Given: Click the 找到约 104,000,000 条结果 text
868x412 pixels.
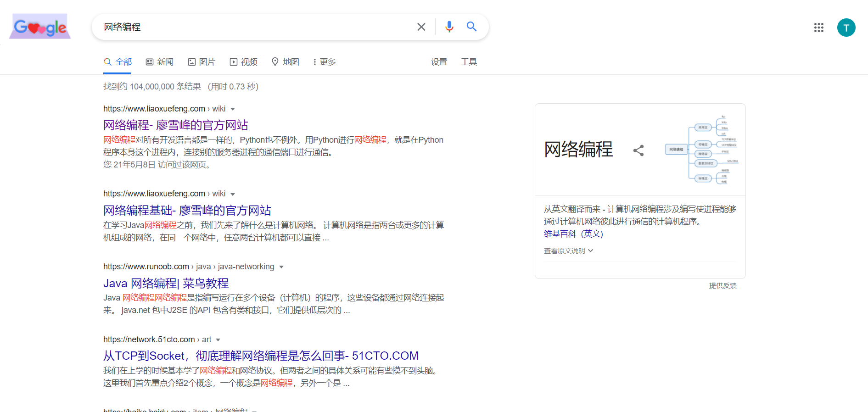Looking at the screenshot, I should point(152,86).
